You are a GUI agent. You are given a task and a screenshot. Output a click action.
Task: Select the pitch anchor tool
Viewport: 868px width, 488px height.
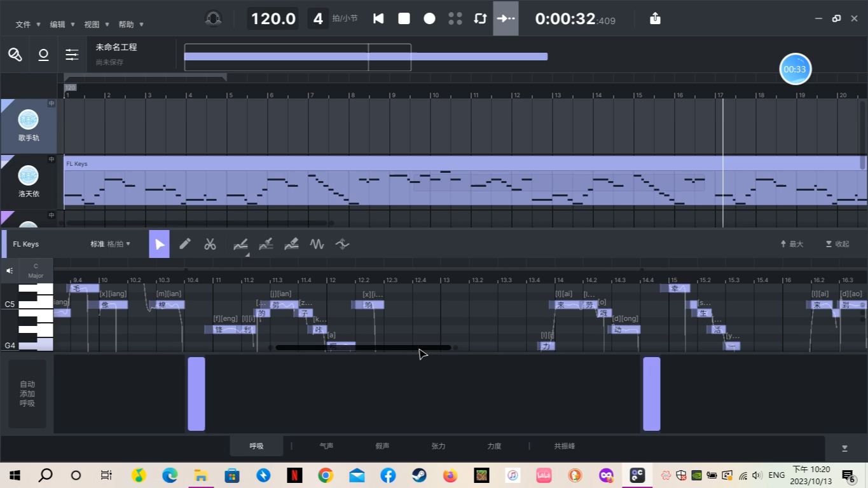coord(342,244)
